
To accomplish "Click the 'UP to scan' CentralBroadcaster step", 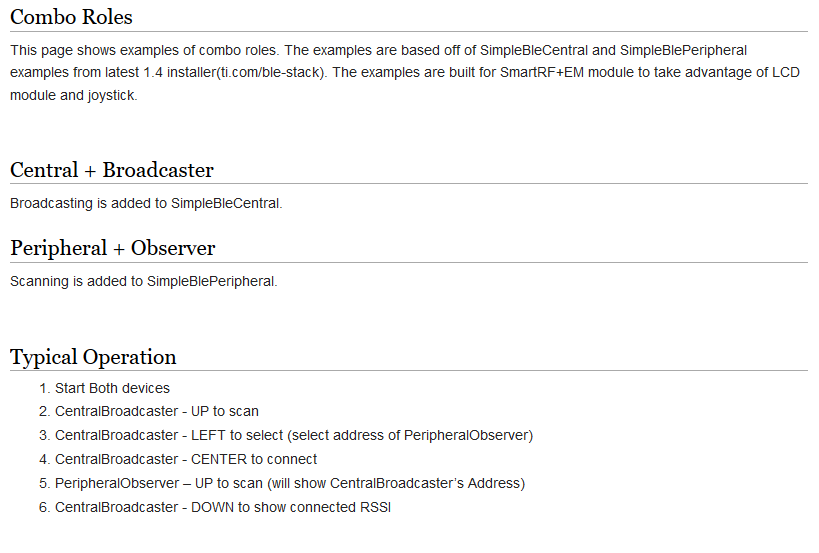I will coord(156,412).
